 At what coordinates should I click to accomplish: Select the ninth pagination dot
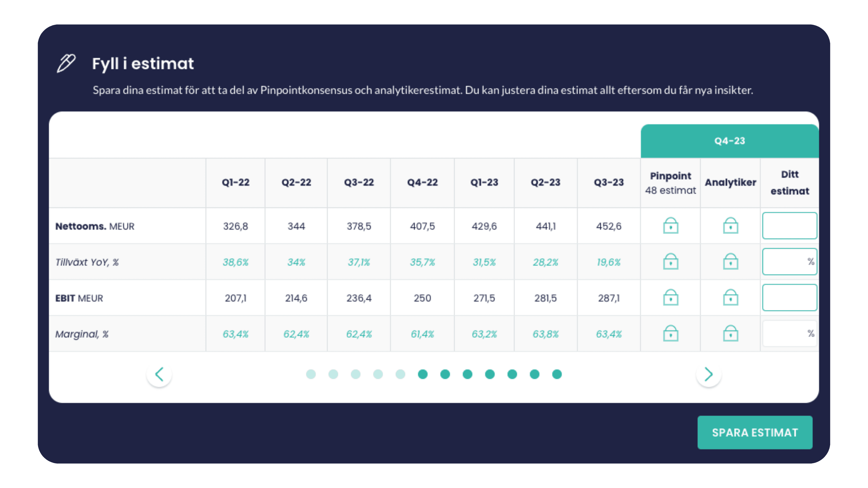click(490, 374)
